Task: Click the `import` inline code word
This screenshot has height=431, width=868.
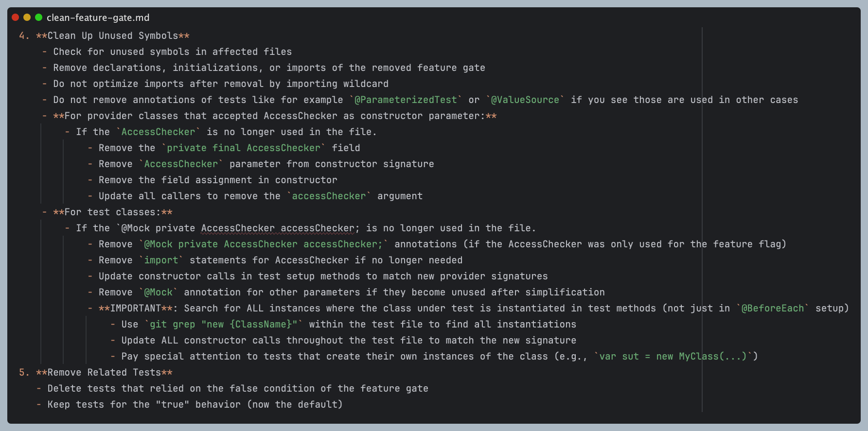Action: [x=161, y=260]
